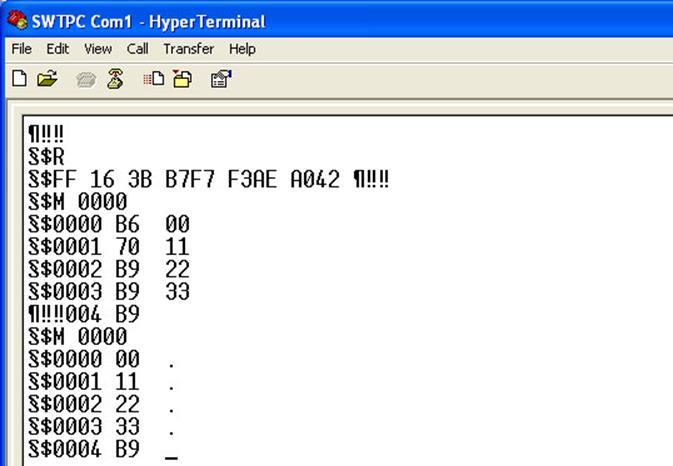Click the first 'M 0000' command line
Image resolution: width=673 pixels, height=466 pixels.
tap(80, 201)
